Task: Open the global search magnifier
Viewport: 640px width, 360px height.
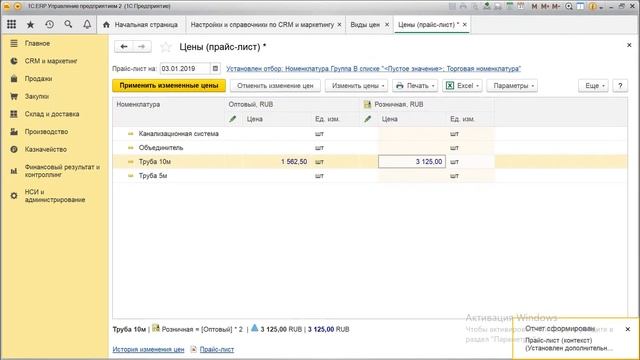Action: (68, 24)
